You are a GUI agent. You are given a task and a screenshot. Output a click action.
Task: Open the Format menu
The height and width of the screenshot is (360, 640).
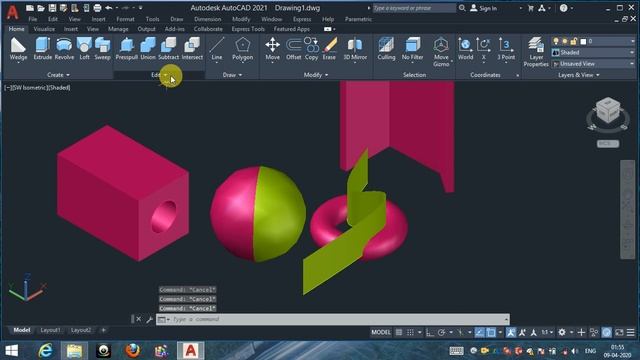125,19
